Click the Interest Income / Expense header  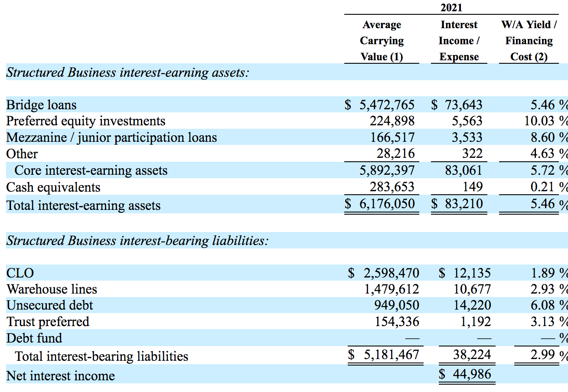pos(459,40)
